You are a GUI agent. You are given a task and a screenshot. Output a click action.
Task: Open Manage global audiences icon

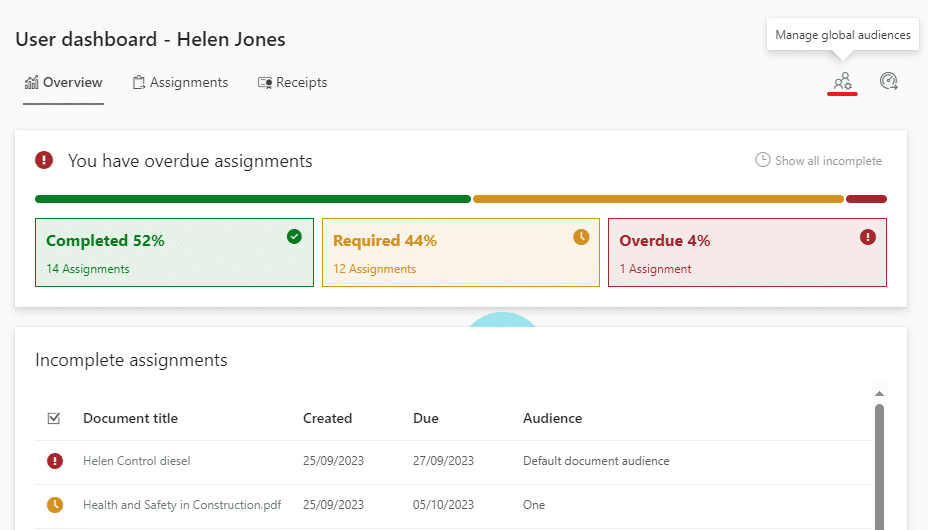click(842, 82)
